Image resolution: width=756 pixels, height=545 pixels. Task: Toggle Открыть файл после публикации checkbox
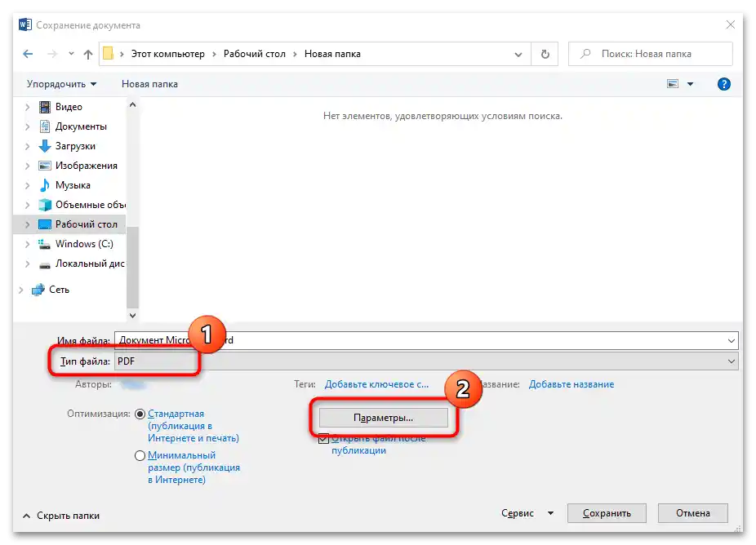click(323, 438)
